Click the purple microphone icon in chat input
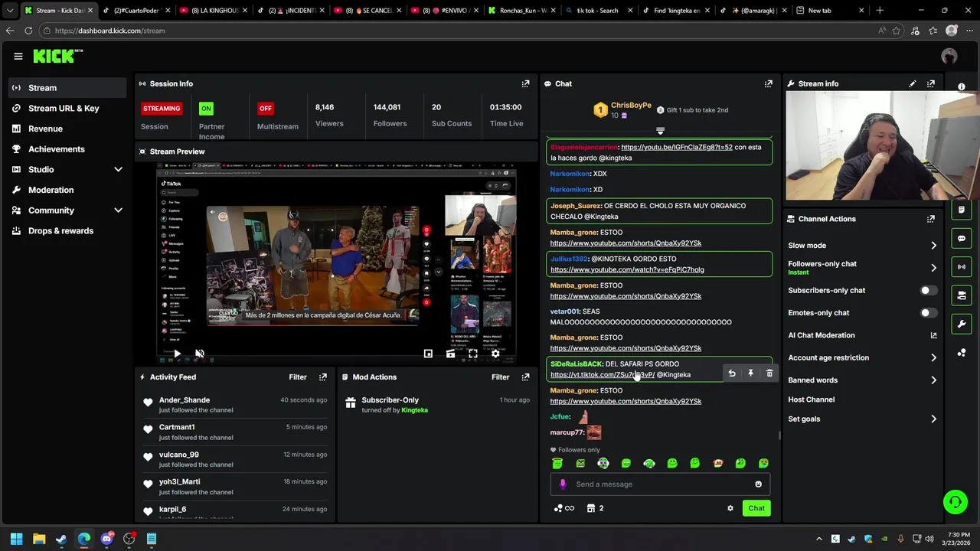Image resolution: width=980 pixels, height=551 pixels. (x=563, y=484)
